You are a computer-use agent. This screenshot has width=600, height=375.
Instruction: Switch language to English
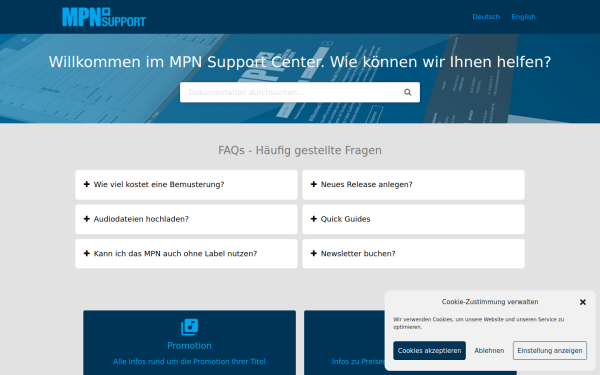click(523, 17)
